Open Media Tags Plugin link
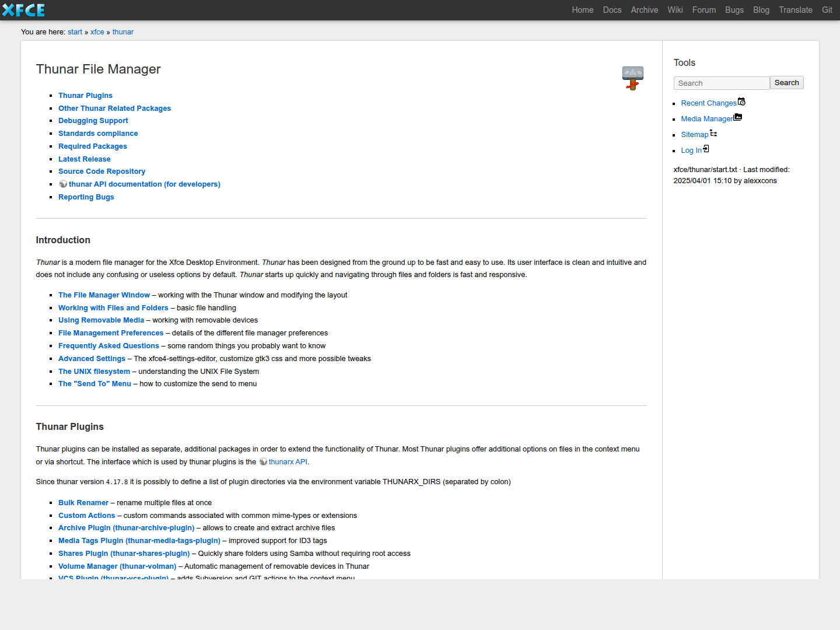The width and height of the screenshot is (840, 630). click(139, 541)
